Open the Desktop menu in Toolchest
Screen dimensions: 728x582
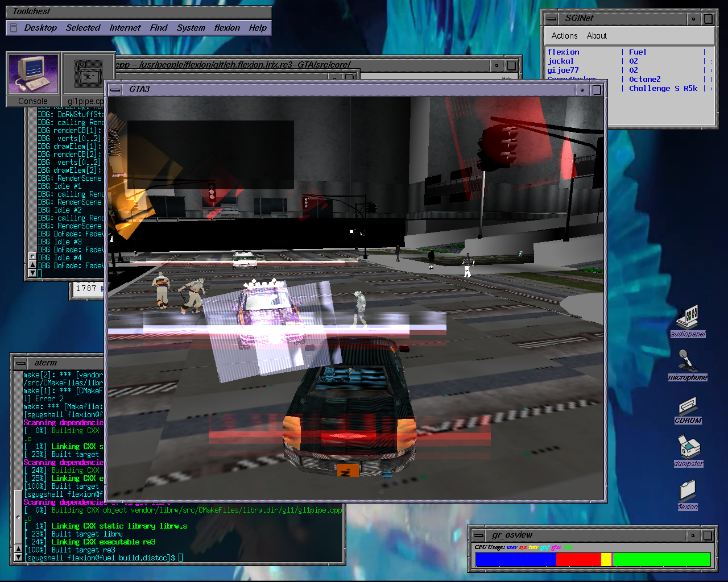40,28
